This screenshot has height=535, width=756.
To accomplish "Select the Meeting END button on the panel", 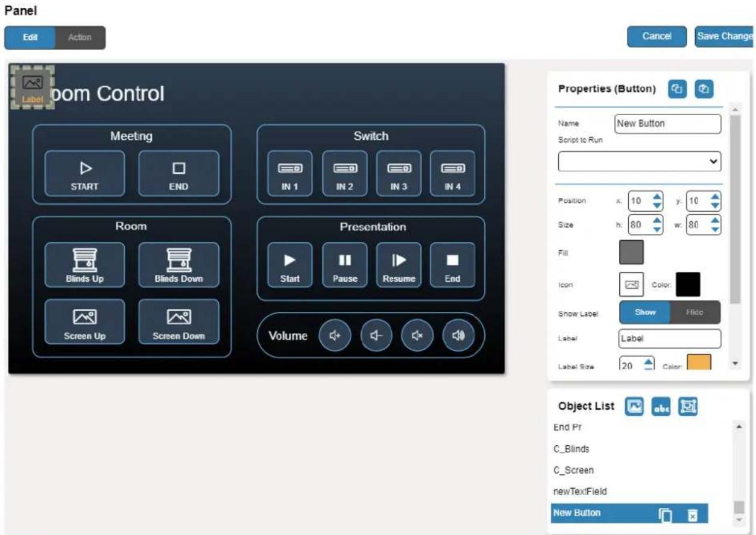I will [179, 174].
